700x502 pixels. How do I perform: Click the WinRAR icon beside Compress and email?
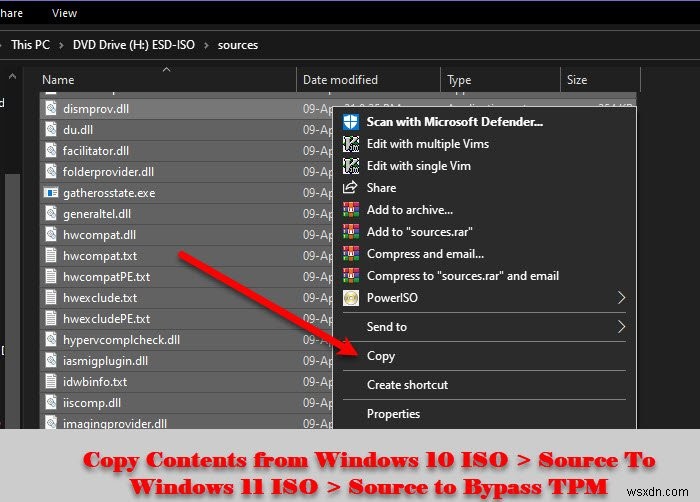click(x=350, y=254)
